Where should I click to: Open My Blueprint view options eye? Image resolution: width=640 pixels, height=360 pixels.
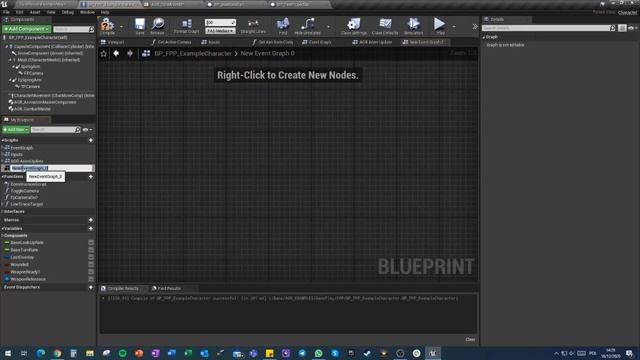pos(87,130)
